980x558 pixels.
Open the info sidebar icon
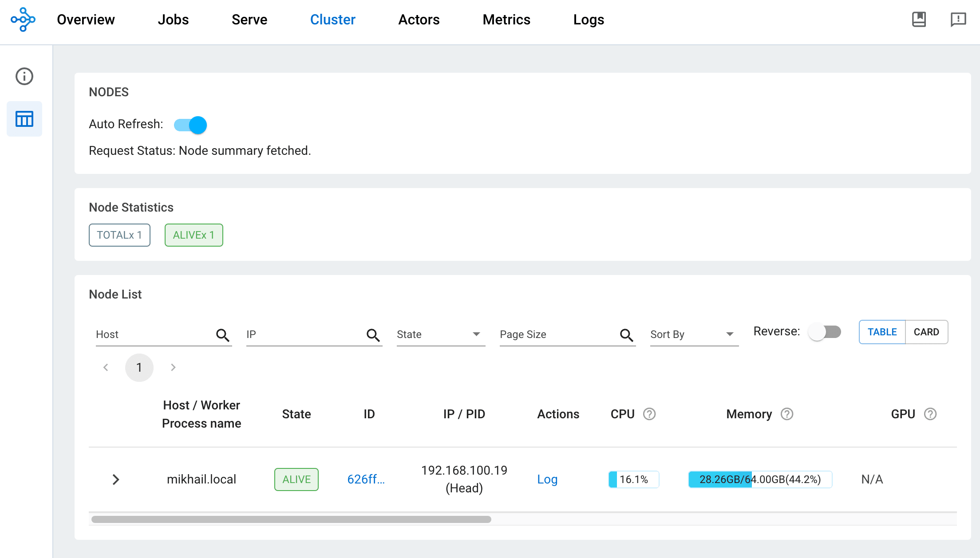24,76
